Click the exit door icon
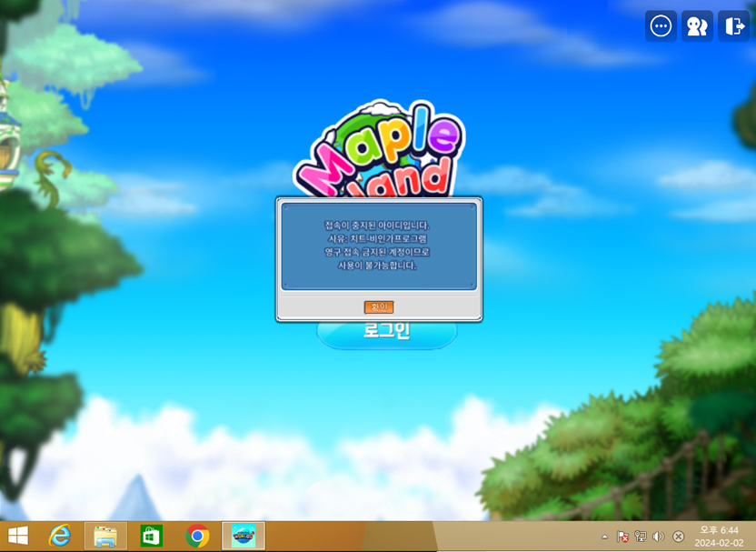This screenshot has width=756, height=552. [733, 26]
